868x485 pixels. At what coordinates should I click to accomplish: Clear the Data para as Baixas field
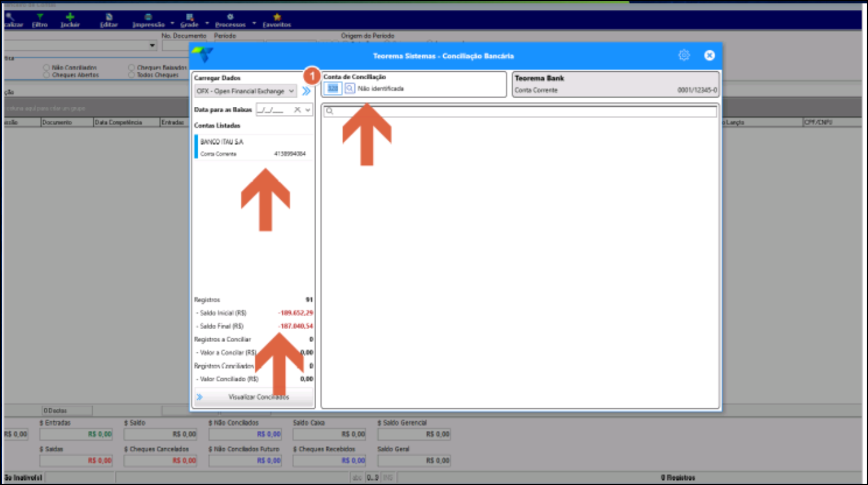pos(297,110)
